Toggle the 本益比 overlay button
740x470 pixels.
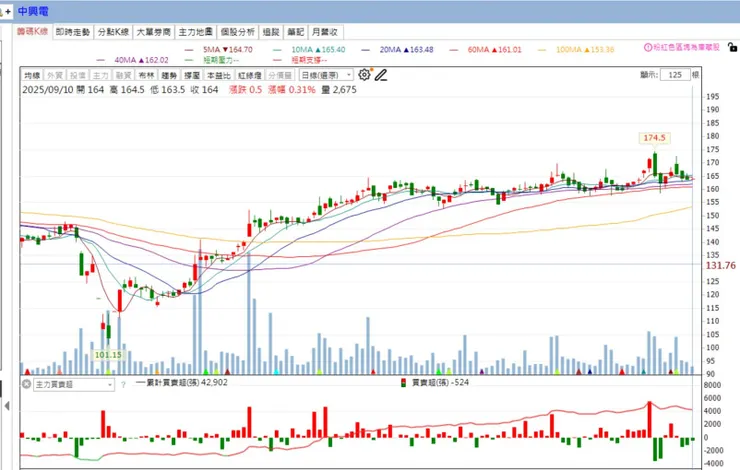coord(219,75)
